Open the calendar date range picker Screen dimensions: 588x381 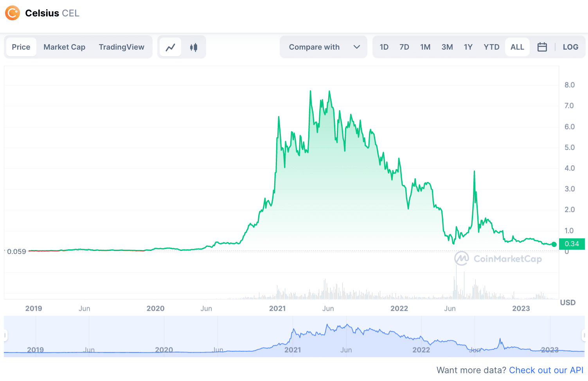(542, 47)
